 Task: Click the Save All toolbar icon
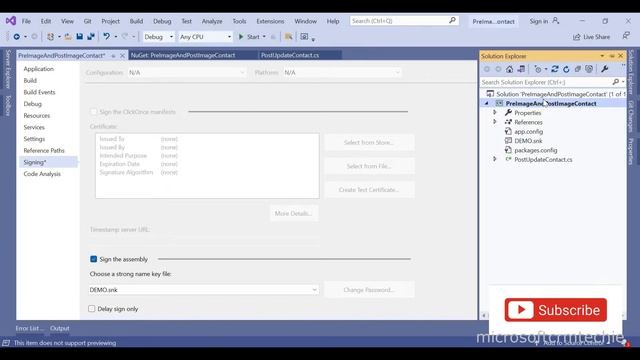point(91,37)
